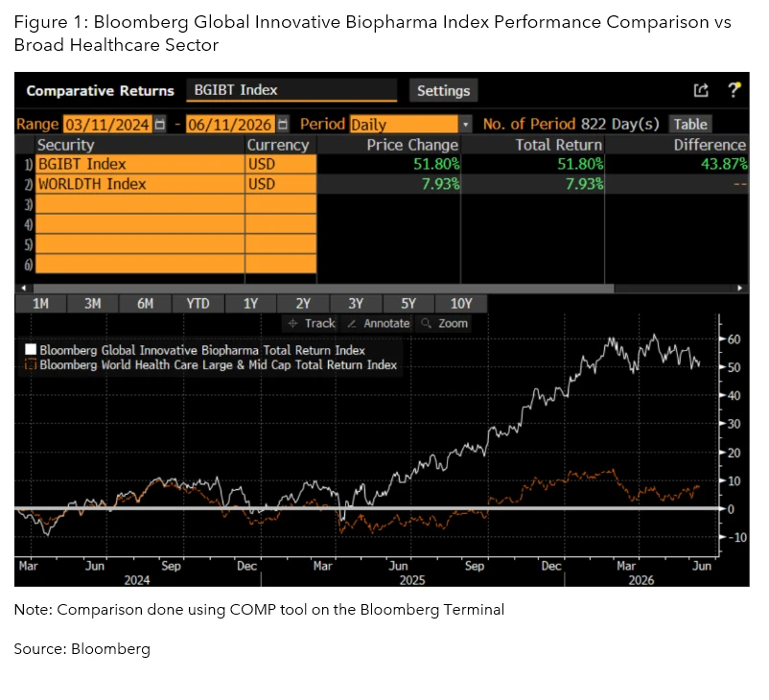Click USD currency cell for BGIBT Index
Screen dimensions: 769x700
point(281,164)
